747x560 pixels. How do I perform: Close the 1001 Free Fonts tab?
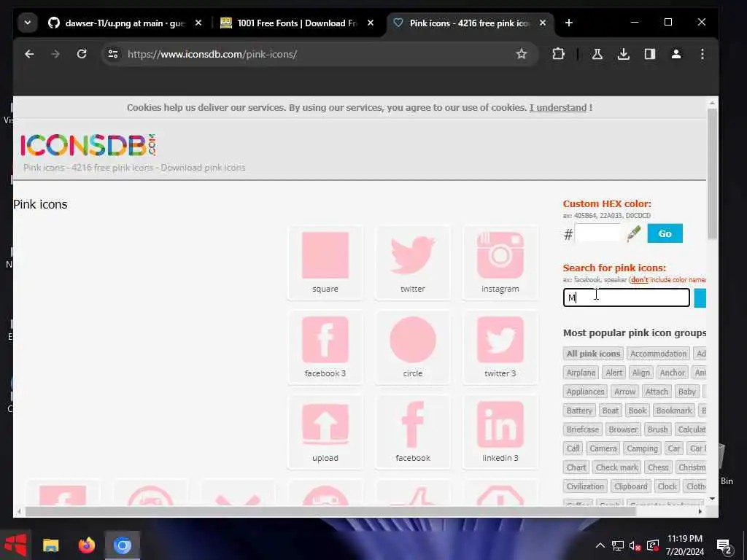point(370,23)
